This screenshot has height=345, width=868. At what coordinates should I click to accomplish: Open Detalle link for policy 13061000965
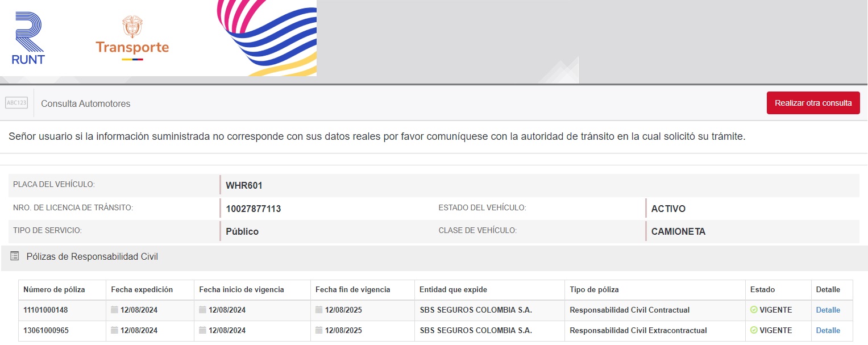pyautogui.click(x=828, y=330)
